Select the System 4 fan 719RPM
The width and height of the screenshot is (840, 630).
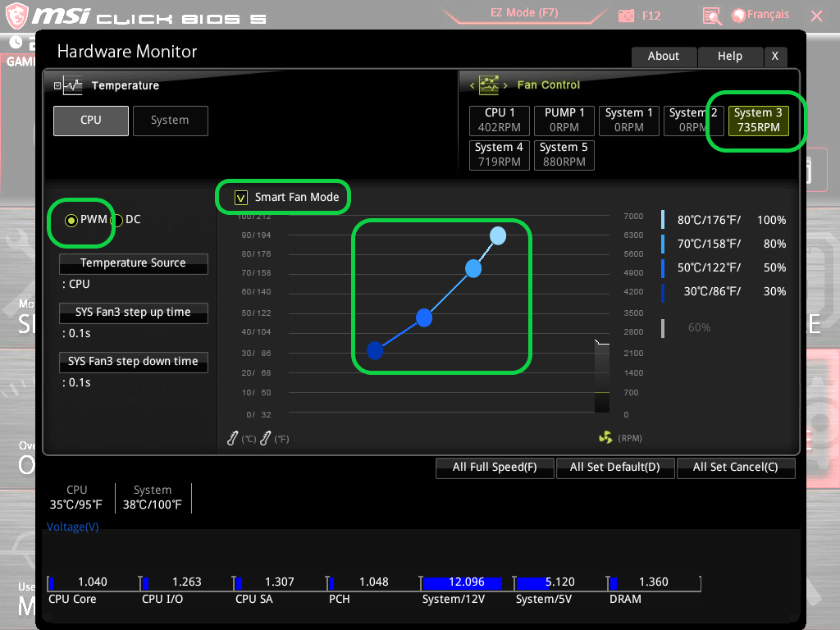500,155
